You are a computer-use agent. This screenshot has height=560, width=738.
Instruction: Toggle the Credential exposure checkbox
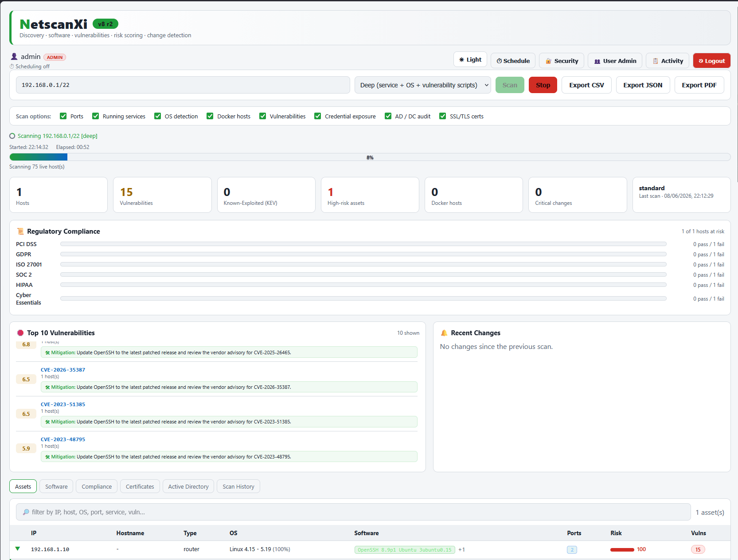click(318, 116)
